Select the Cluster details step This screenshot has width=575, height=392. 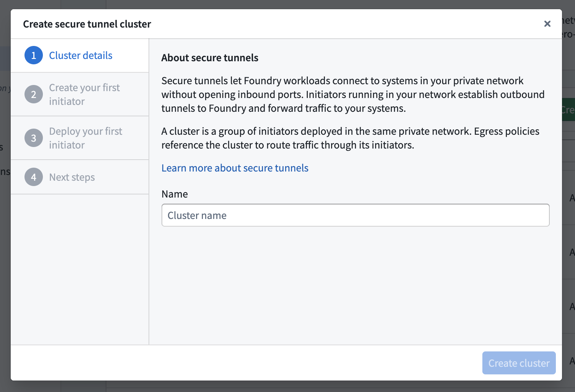pos(80,56)
